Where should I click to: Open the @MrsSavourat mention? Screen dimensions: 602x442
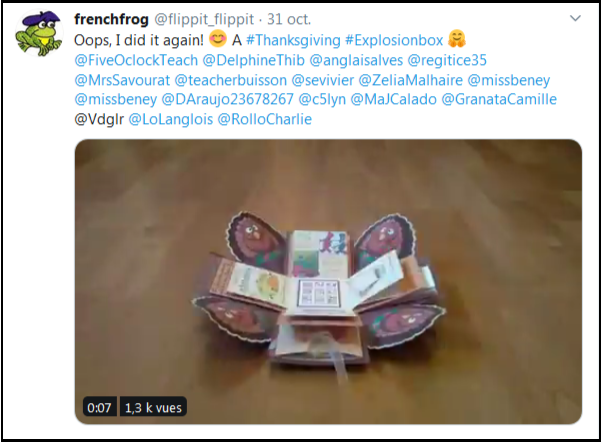[122, 80]
